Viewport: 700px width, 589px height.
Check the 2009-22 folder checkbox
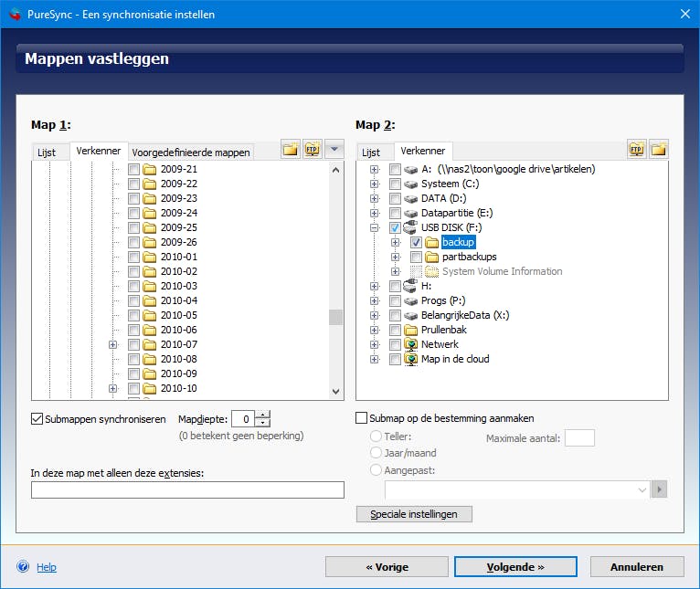click(x=133, y=184)
